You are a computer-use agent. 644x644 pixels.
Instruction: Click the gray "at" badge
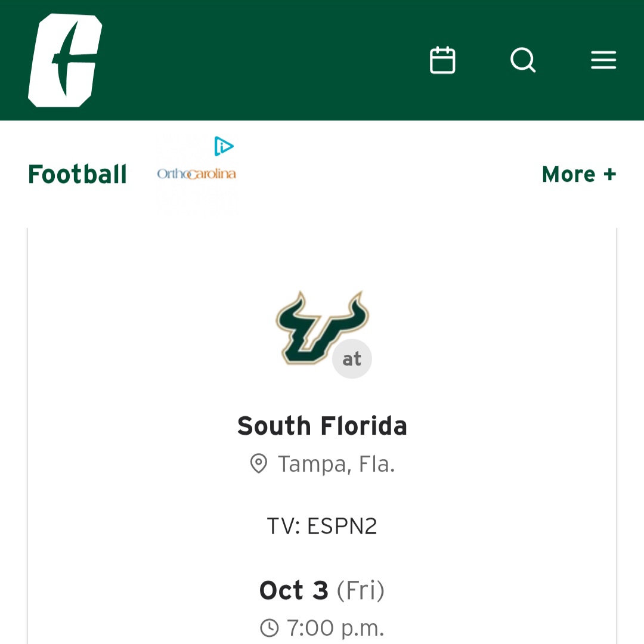point(352,359)
